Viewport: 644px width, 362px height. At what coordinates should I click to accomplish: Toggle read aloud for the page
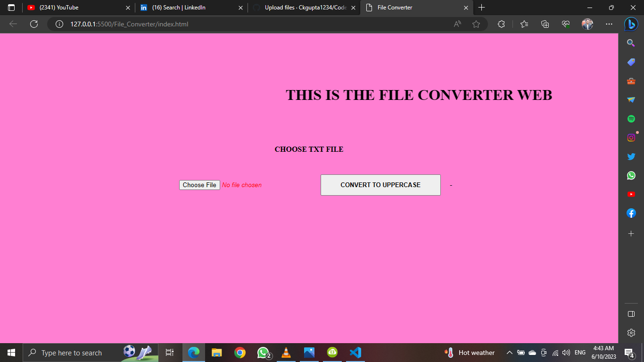coord(456,24)
